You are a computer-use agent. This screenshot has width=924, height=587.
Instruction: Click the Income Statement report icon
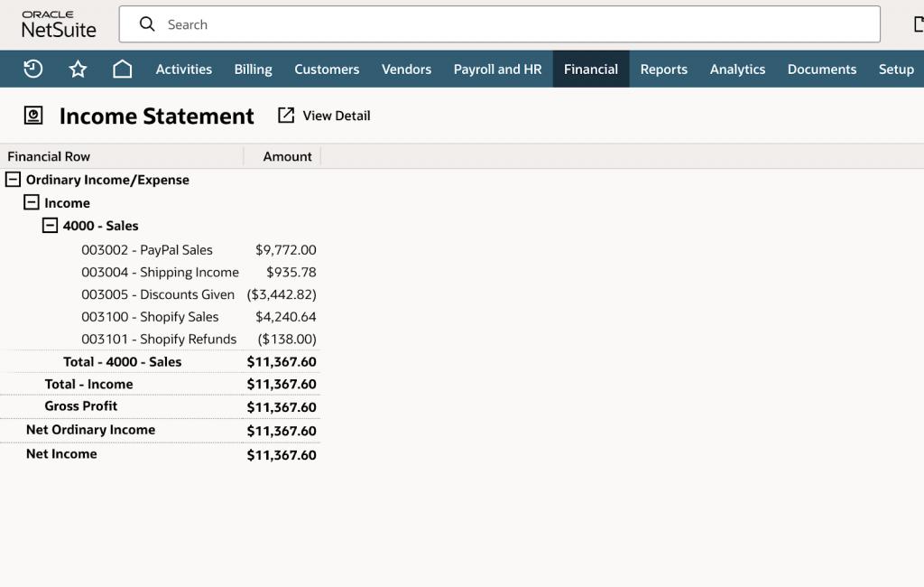pyautogui.click(x=33, y=116)
